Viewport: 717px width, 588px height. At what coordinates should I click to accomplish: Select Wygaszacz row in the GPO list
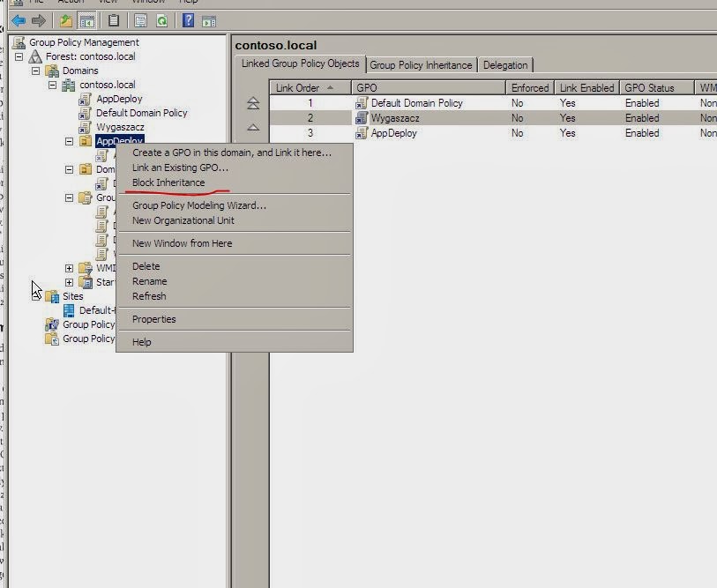tap(493, 118)
